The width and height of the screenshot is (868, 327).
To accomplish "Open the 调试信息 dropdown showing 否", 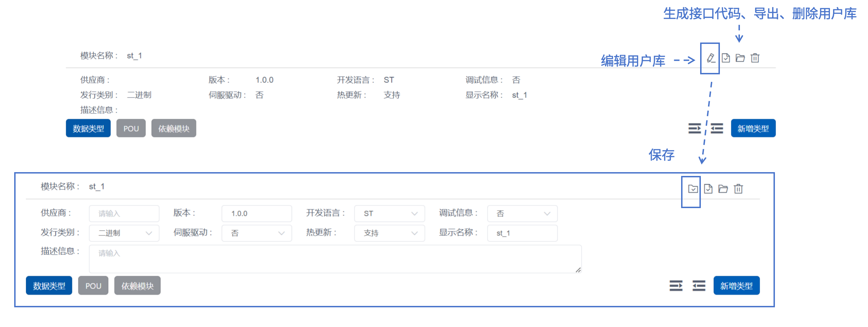I will tap(522, 214).
